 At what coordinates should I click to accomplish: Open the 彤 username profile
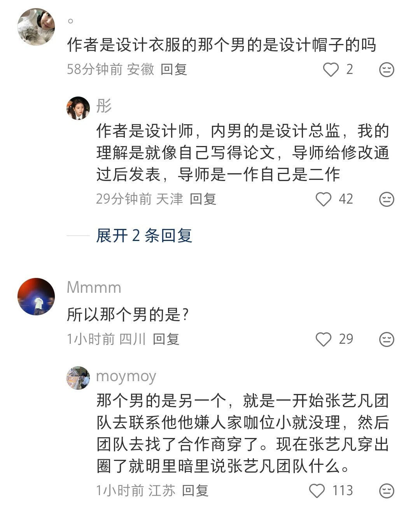click(104, 106)
